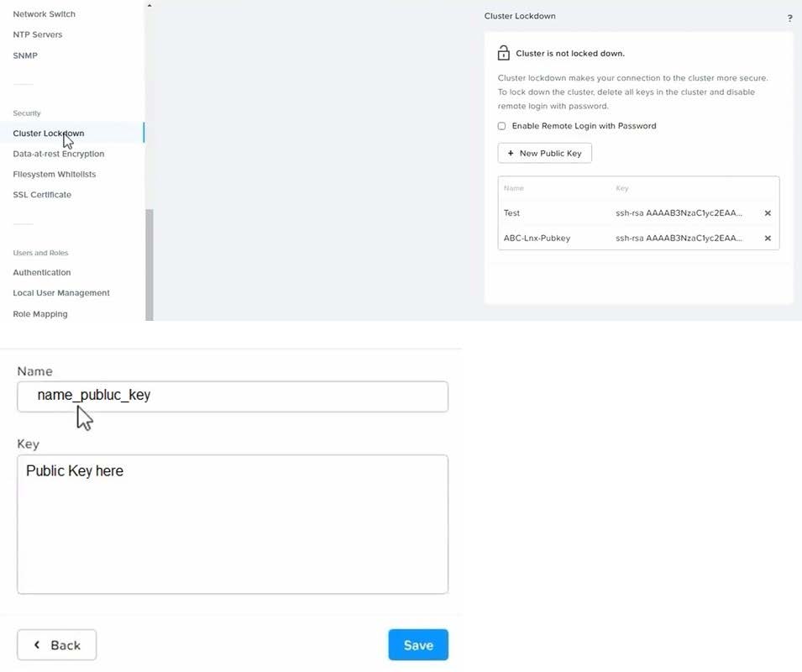Open Role Mapping page
Viewport: 802px width, 672px height.
(40, 314)
